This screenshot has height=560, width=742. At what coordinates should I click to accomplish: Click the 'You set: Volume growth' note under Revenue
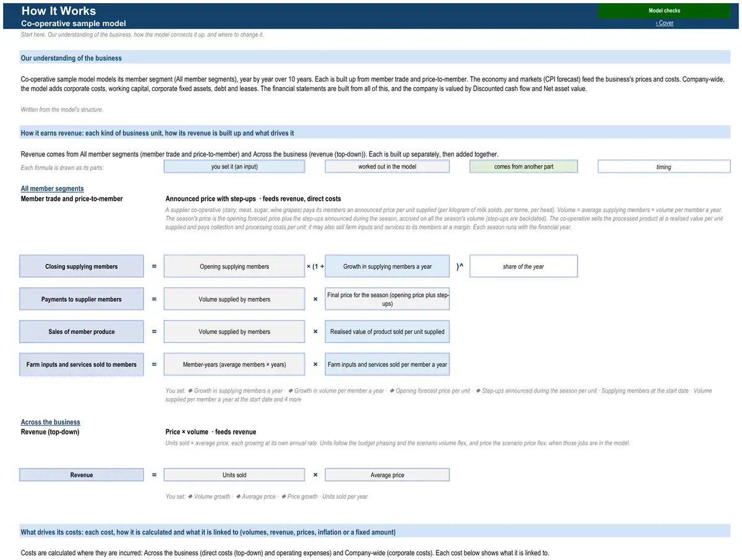[267, 496]
